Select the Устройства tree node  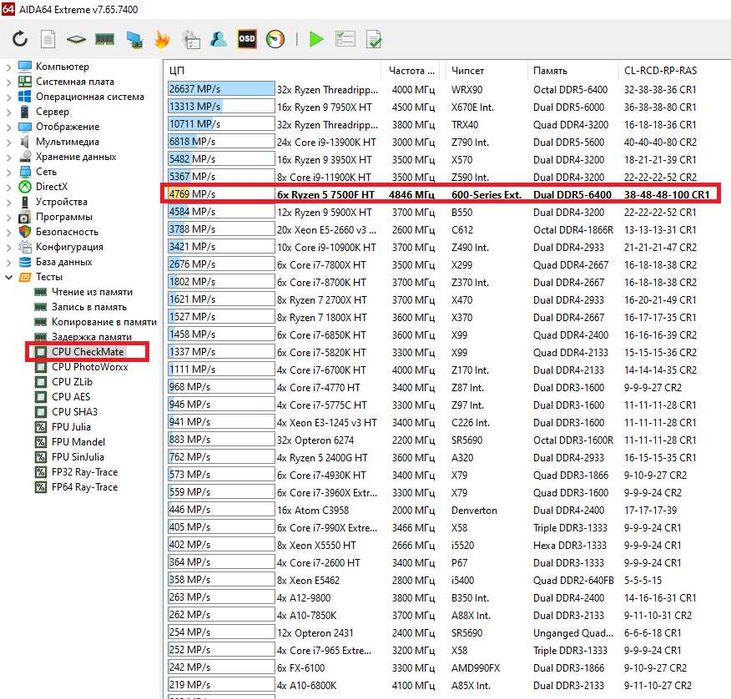62,202
